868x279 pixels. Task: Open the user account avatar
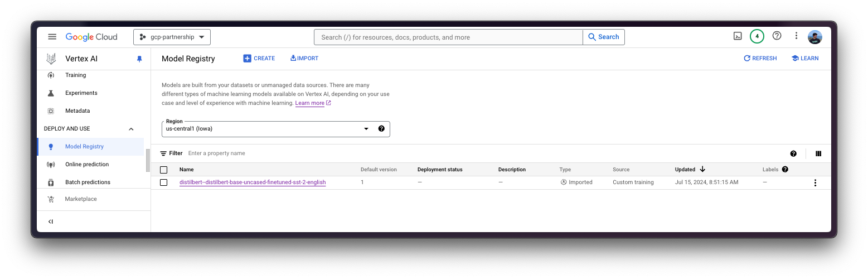(815, 37)
